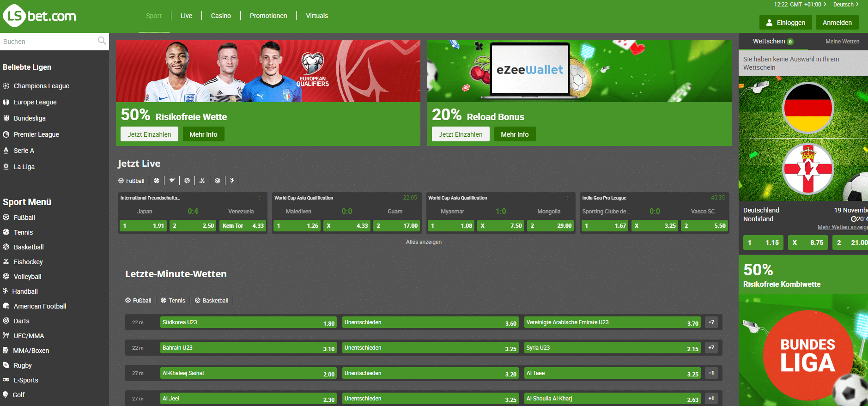Click the search magnifier icon
Viewport: 868px width, 406px height.
pyautogui.click(x=102, y=41)
